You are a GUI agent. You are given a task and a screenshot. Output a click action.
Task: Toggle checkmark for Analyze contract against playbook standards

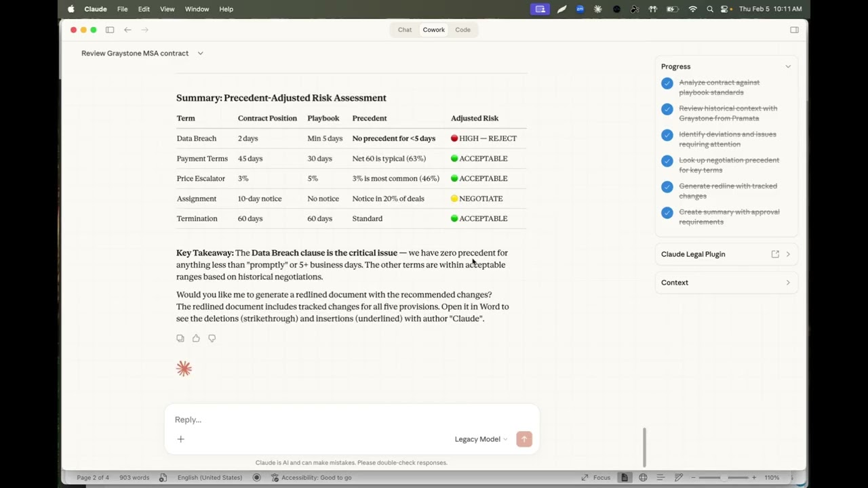(667, 83)
